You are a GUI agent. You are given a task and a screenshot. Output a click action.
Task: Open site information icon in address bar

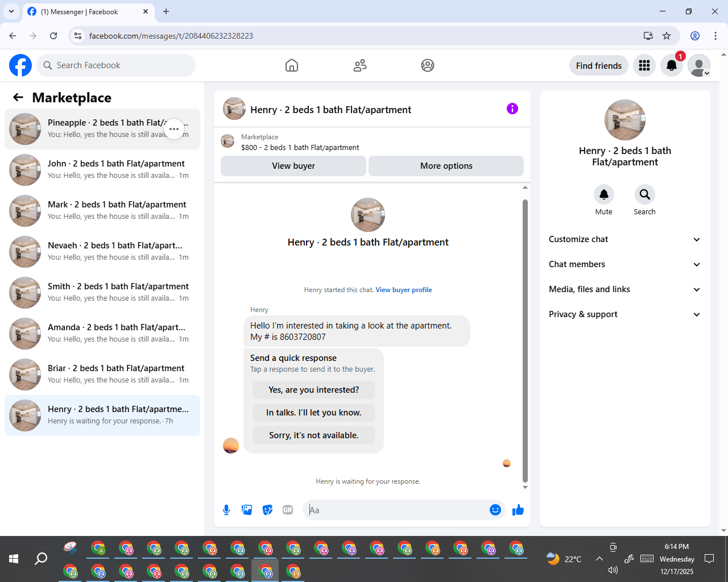click(78, 36)
